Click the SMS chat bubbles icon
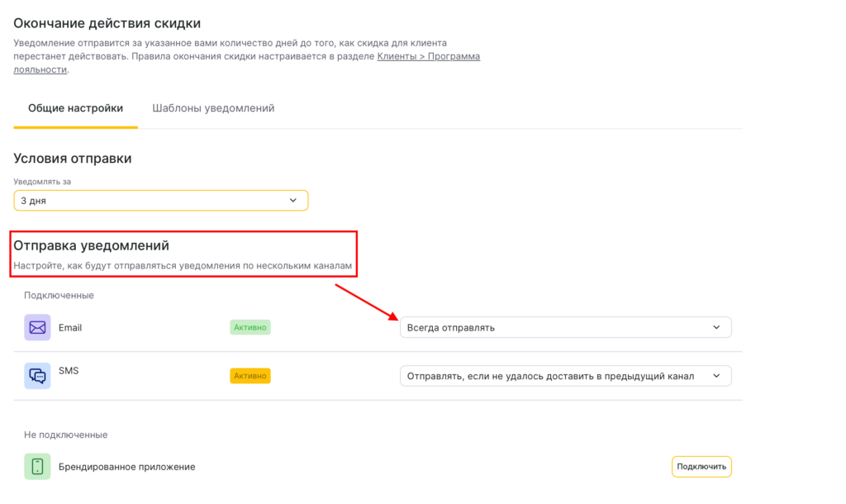This screenshot has width=846, height=504. tap(37, 376)
